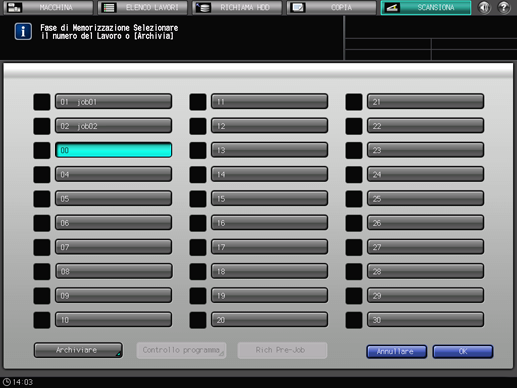This screenshot has height=388, width=517.
Task: Click black indicator box beside slot 25
Action: (354, 199)
